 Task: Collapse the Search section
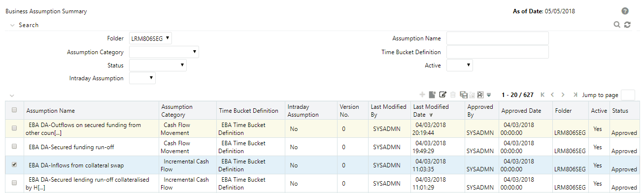12,25
